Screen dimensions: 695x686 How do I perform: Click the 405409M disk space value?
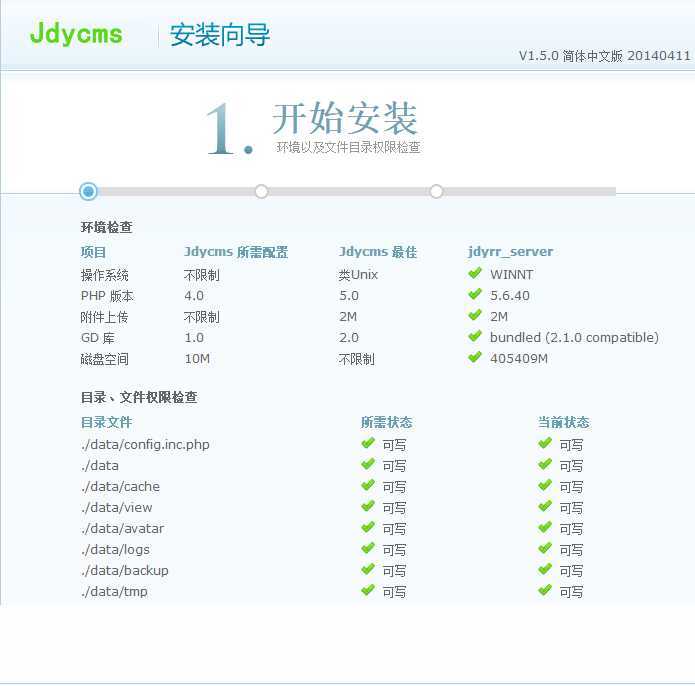pos(519,359)
